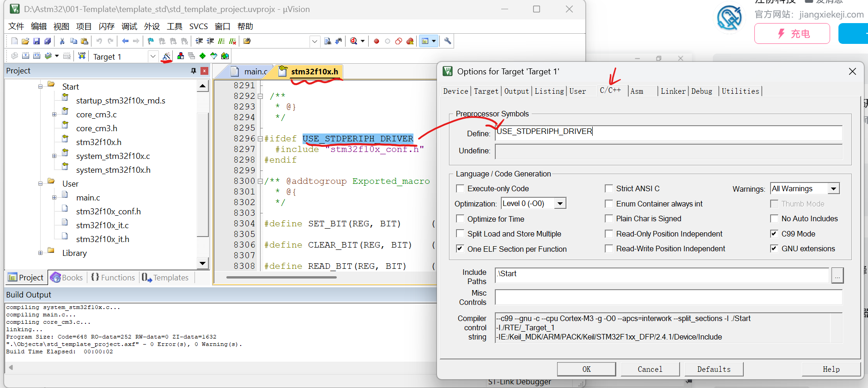This screenshot has width=868, height=388.
Task: Click the Paste clipboard icon
Action: click(x=85, y=41)
